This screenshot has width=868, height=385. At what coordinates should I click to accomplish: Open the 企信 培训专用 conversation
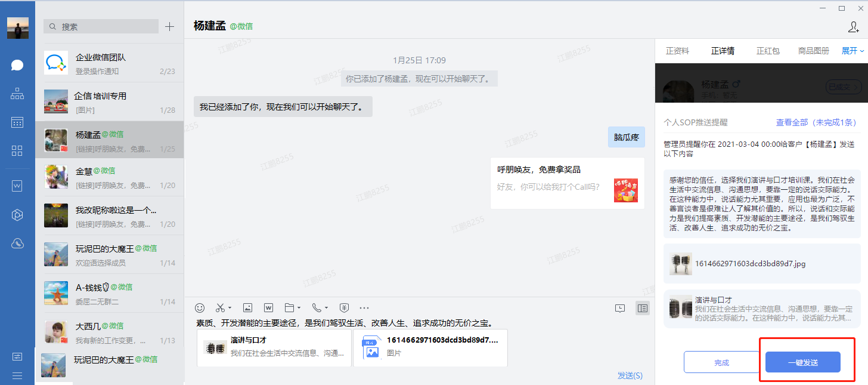click(110, 101)
